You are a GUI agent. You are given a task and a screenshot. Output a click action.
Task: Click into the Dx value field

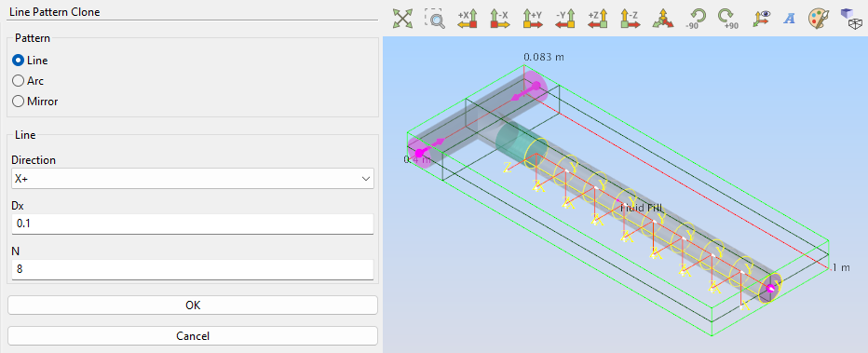[x=193, y=224]
